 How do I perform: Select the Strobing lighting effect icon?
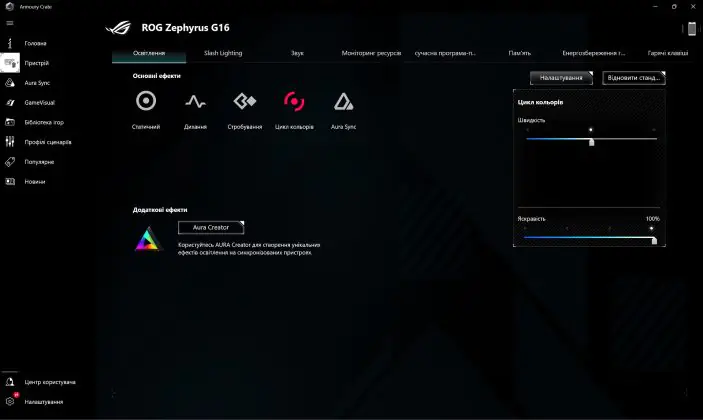click(x=245, y=101)
